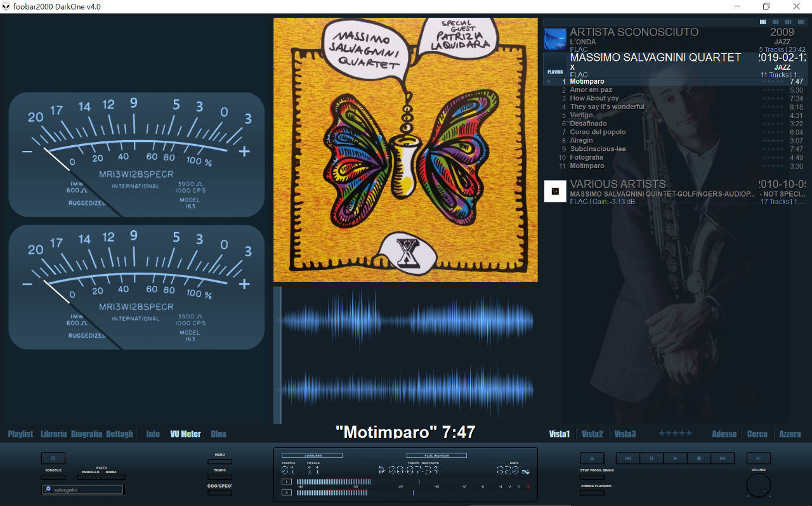
Task: Select track Subcinscious-lee
Action: pos(676,149)
